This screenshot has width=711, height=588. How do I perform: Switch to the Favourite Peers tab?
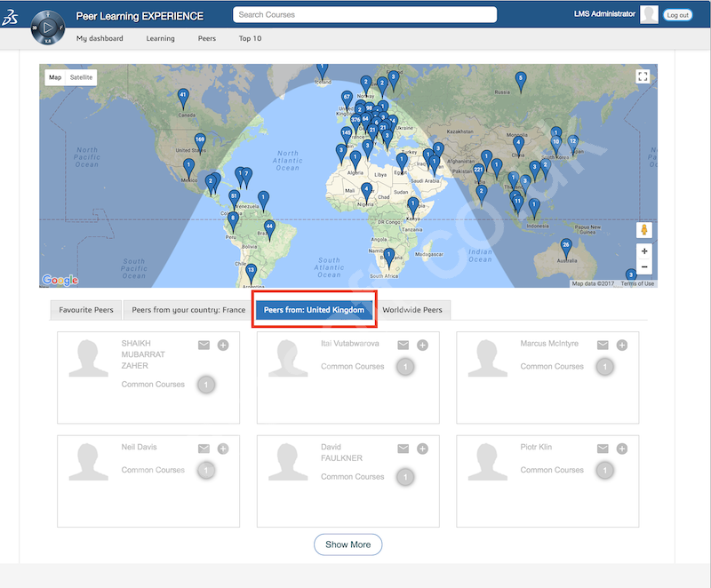[x=86, y=310]
